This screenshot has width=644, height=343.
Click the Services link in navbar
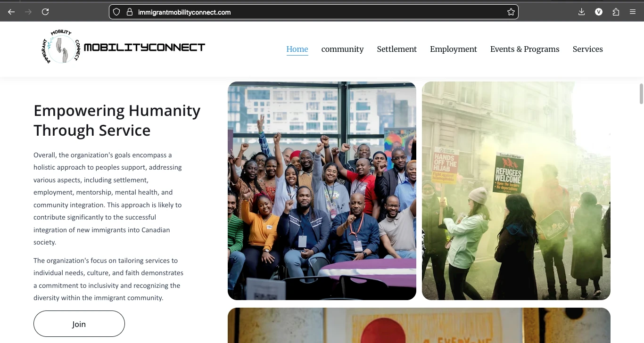tap(588, 49)
